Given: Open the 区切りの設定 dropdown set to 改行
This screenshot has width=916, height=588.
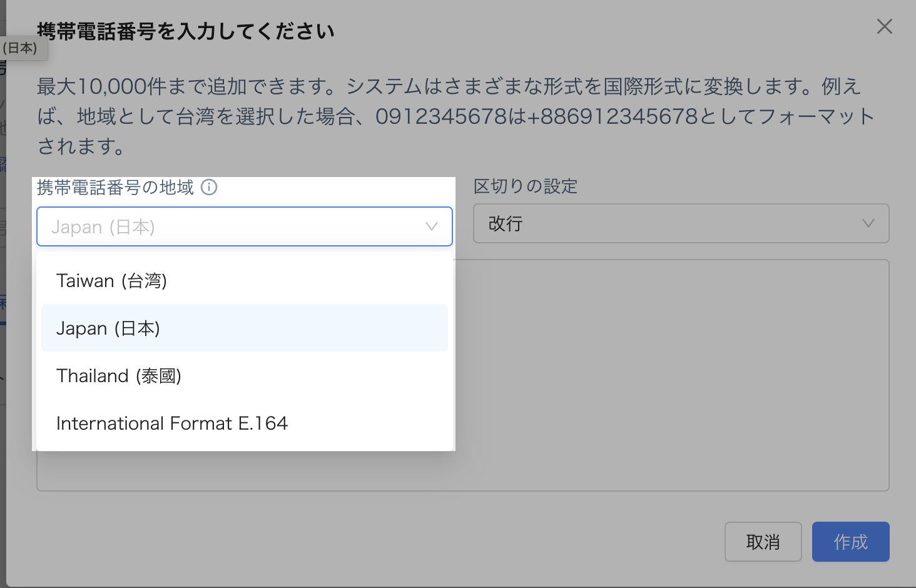Looking at the screenshot, I should (x=669, y=223).
